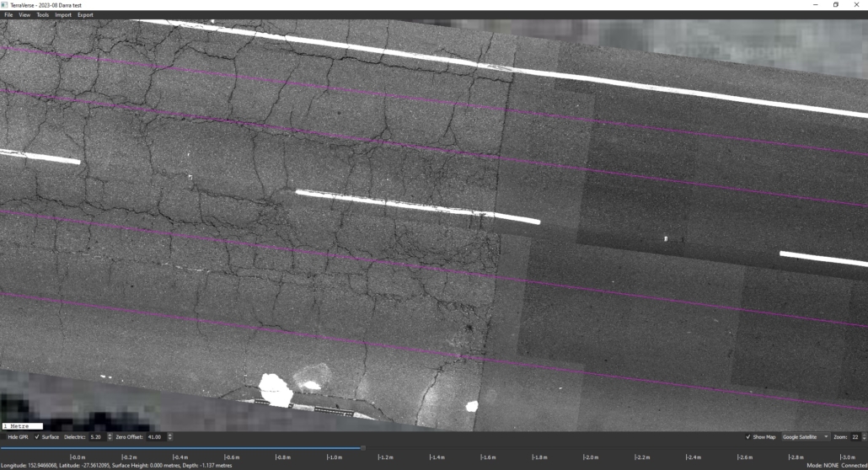Click the Zoom level field showing 22
This screenshot has height=470, width=868.
tap(855, 437)
